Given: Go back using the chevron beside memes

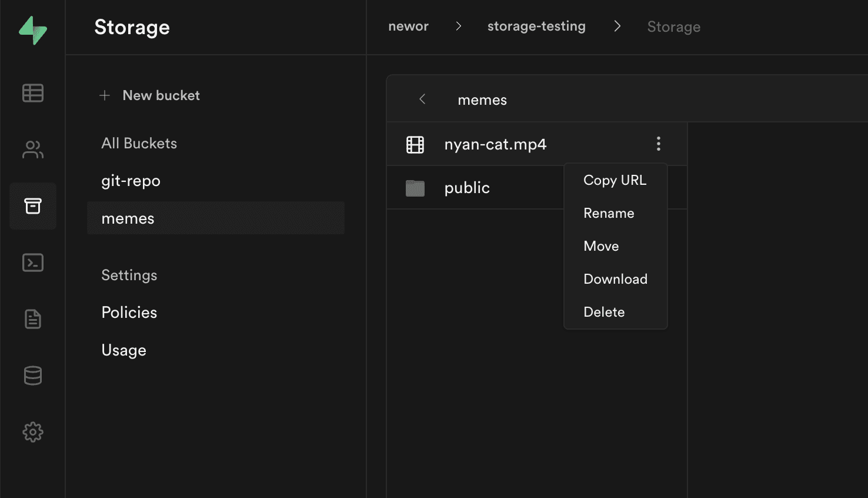Looking at the screenshot, I should [422, 99].
